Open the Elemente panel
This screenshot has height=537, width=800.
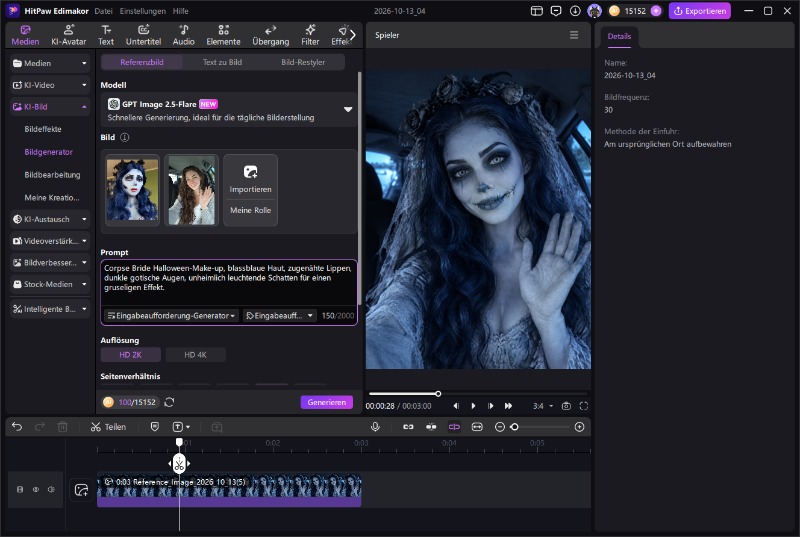click(x=223, y=35)
